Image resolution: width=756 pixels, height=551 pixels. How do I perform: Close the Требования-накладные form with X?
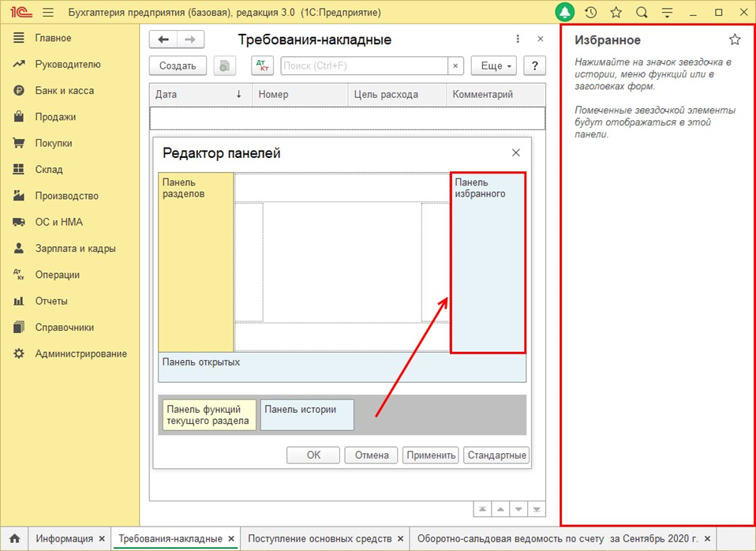(541, 39)
